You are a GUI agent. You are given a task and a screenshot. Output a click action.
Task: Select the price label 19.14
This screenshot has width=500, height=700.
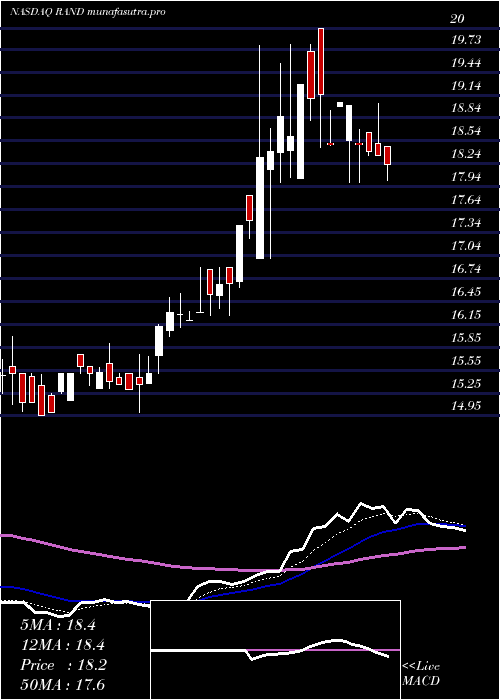467,86
